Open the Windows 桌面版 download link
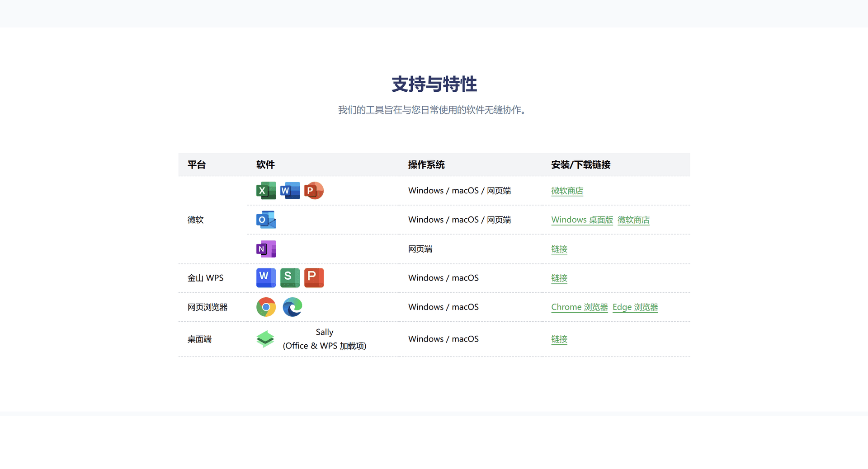The height and width of the screenshot is (469, 868). (x=582, y=220)
